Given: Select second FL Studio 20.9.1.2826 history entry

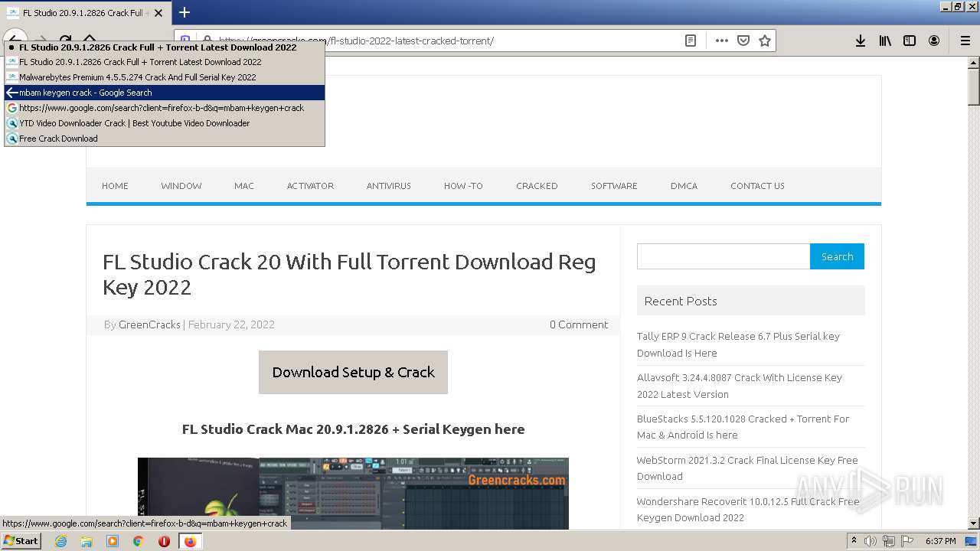Looking at the screenshot, I should coord(165,62).
